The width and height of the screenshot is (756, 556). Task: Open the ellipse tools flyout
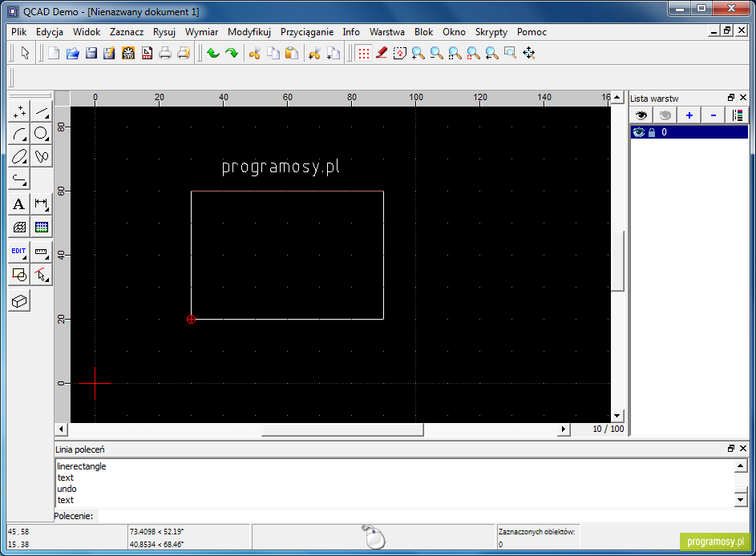(x=19, y=156)
